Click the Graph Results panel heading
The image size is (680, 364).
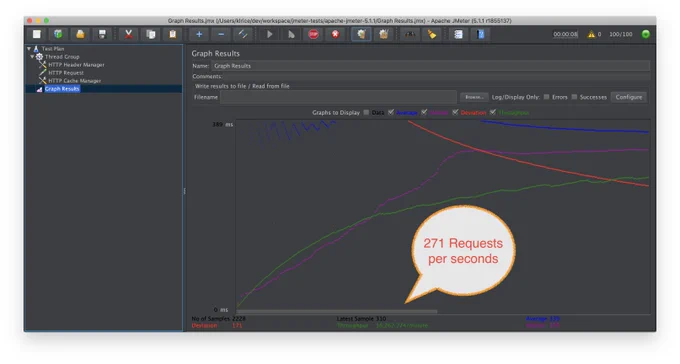tap(216, 53)
